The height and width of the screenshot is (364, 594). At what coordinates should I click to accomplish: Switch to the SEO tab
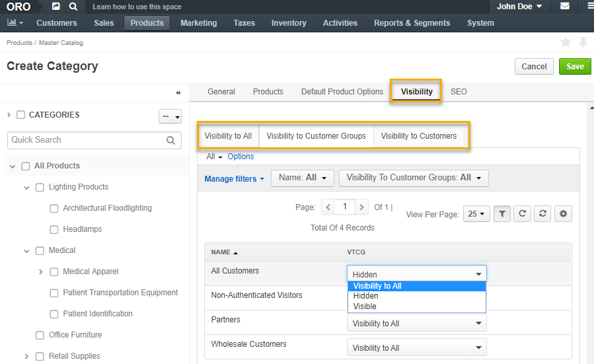point(459,92)
